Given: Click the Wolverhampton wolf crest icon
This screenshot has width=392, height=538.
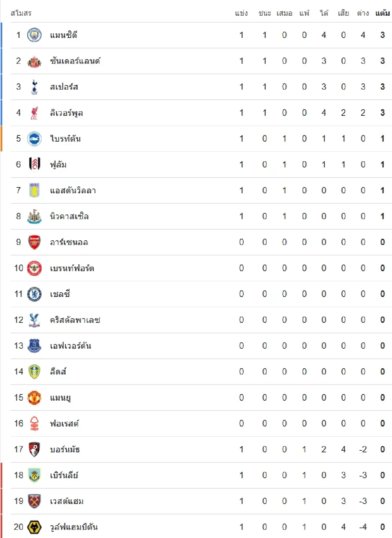Looking at the screenshot, I should (34, 527).
